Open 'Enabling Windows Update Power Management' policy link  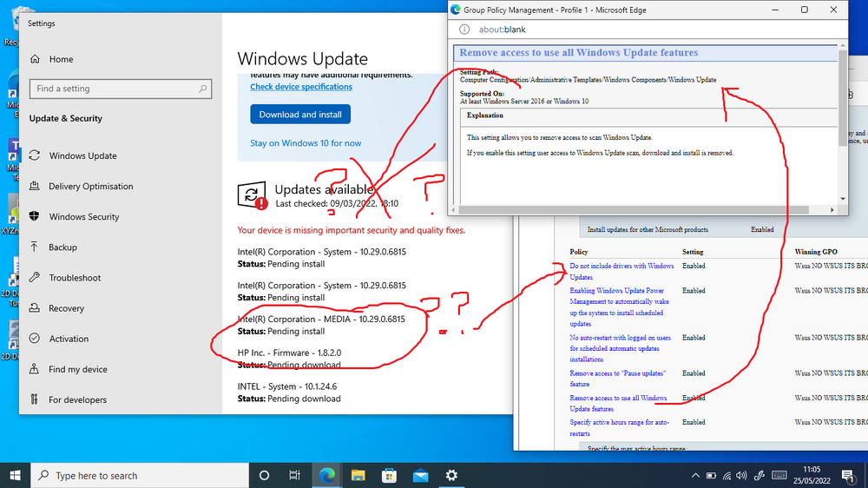pos(620,307)
